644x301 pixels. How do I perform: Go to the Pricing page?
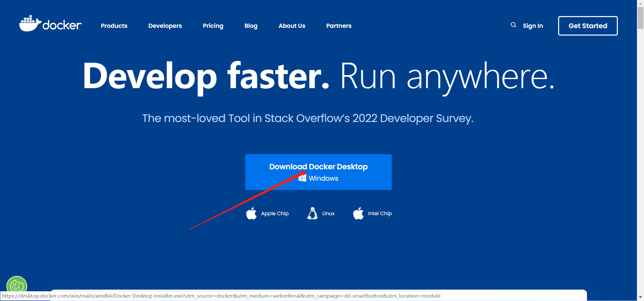tap(213, 26)
